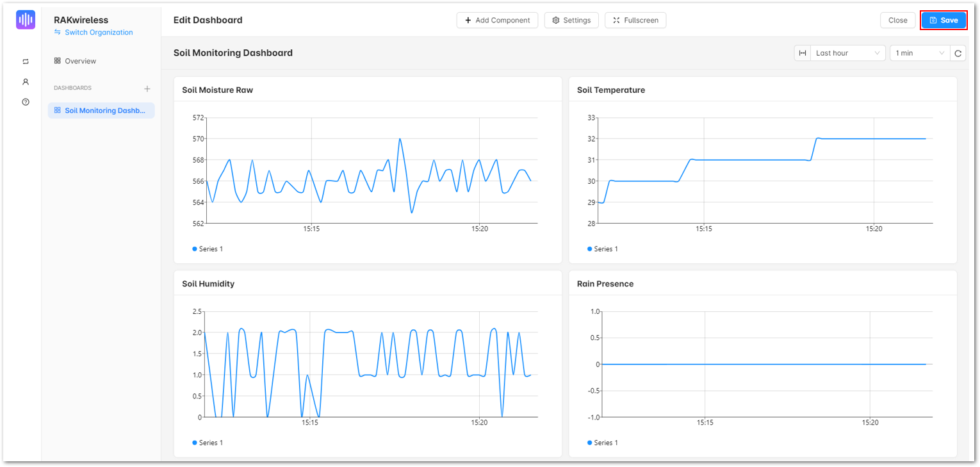The height and width of the screenshot is (467, 980).
Task: Toggle Series 1 legend in Soil Temperature
Action: (x=603, y=249)
